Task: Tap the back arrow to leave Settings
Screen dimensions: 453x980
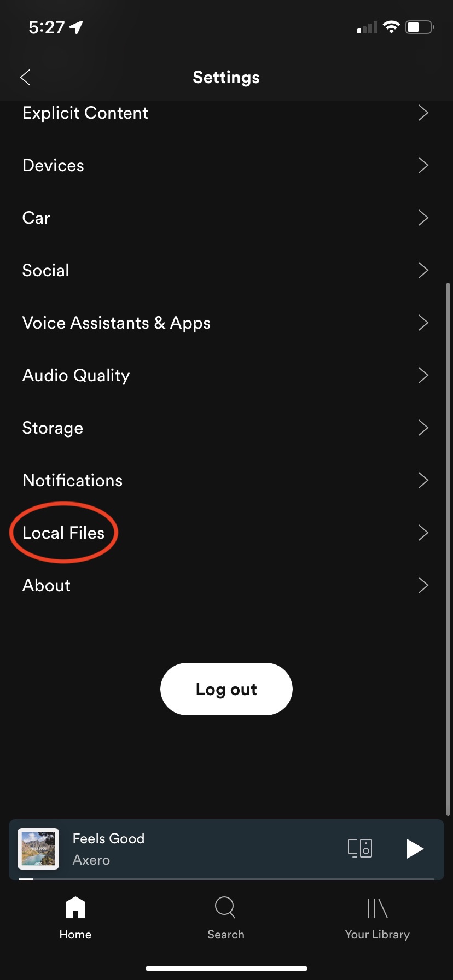Action: click(x=25, y=77)
